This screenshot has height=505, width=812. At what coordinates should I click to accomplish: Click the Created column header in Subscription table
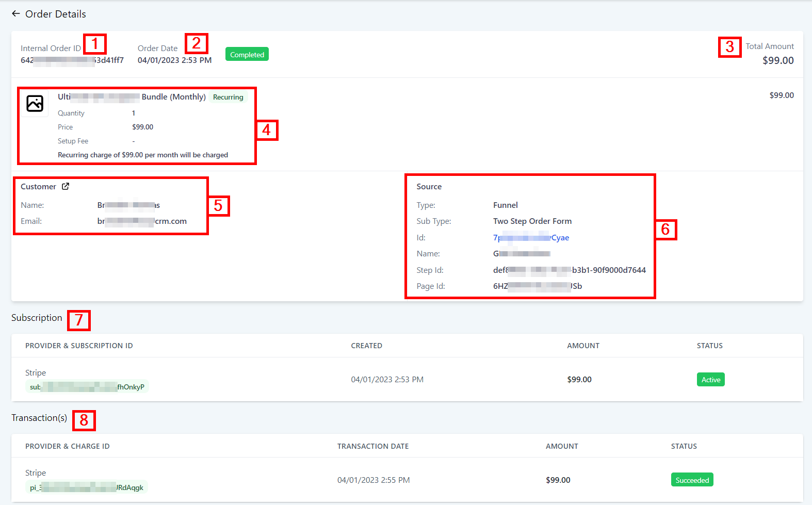click(366, 346)
